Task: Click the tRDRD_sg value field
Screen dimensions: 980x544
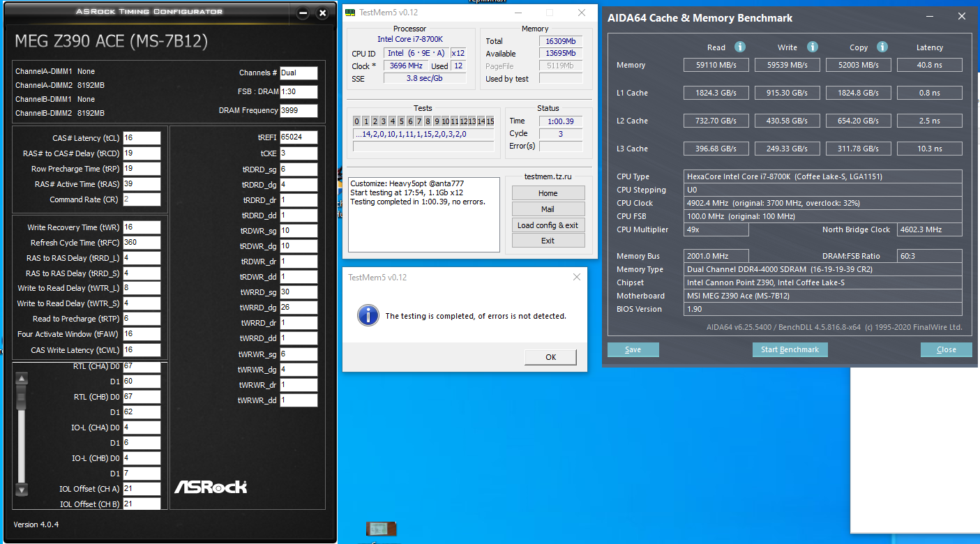Action: 299,169
